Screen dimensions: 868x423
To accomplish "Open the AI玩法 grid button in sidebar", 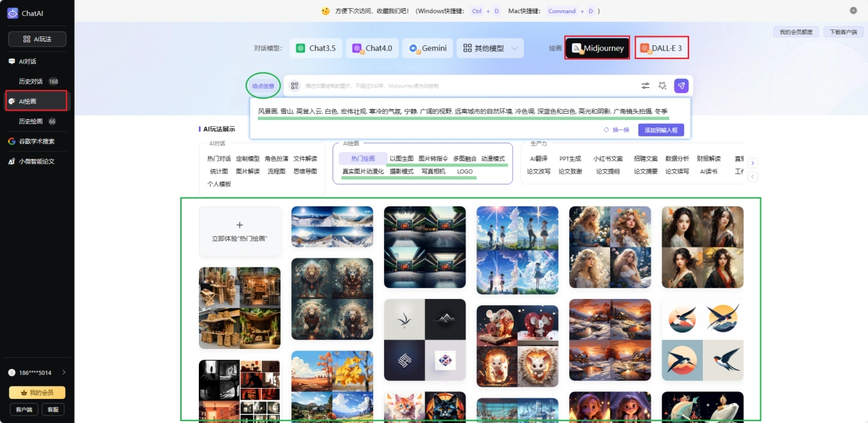I will coord(37,39).
